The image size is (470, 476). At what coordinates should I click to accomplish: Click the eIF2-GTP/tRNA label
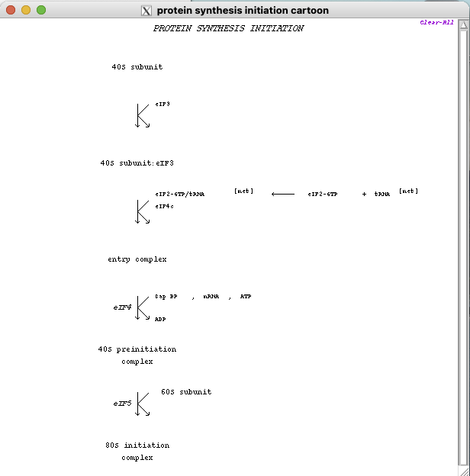[179, 195]
